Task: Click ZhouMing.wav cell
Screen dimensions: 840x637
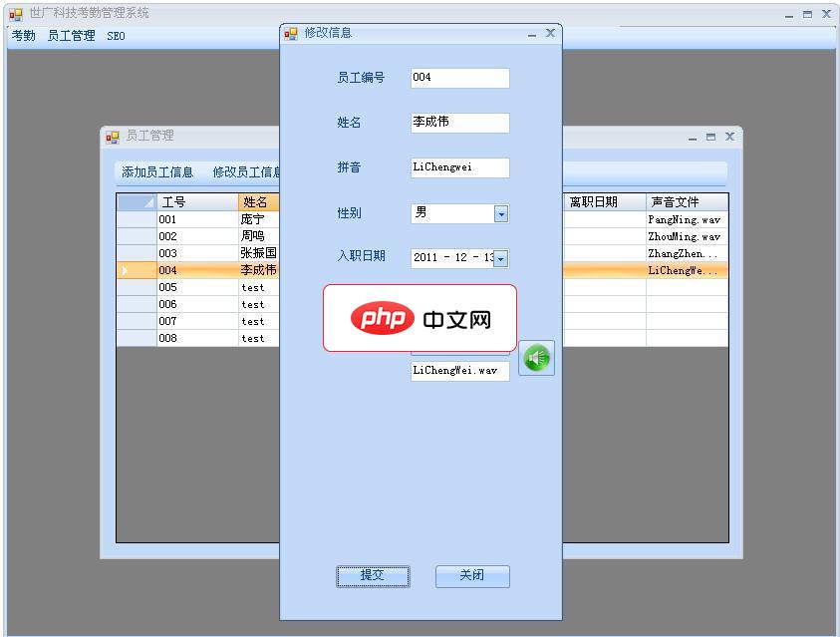Action: point(688,237)
